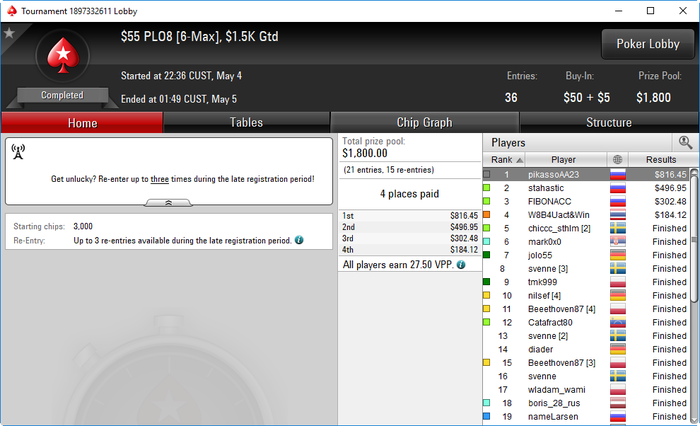The width and height of the screenshot is (700, 426).
Task: Collapse the news message panel chevron
Action: (168, 203)
